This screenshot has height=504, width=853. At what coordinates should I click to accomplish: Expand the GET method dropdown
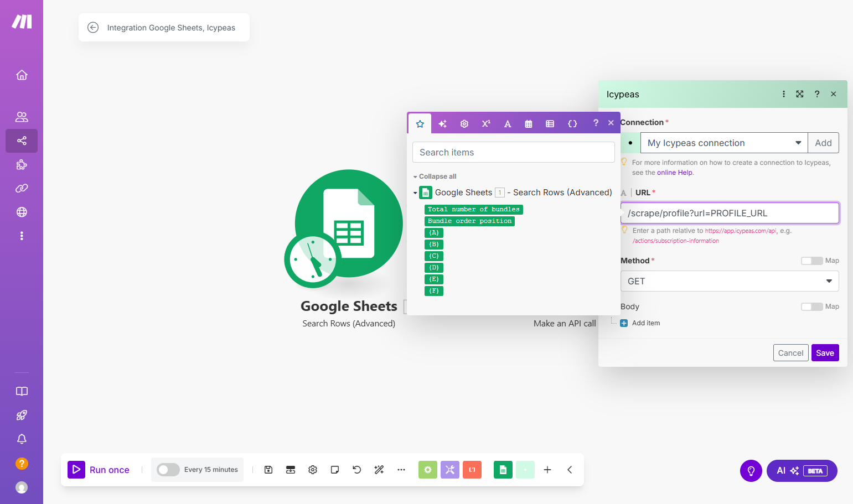730,281
